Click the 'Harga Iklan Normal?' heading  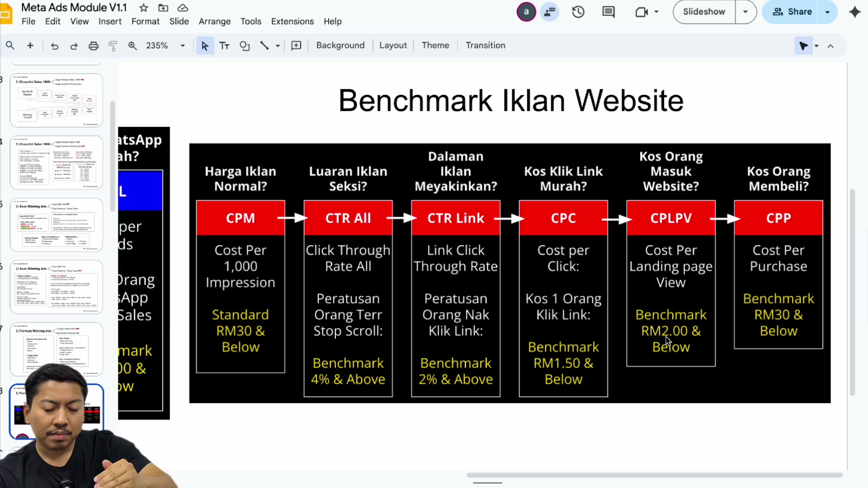click(241, 178)
